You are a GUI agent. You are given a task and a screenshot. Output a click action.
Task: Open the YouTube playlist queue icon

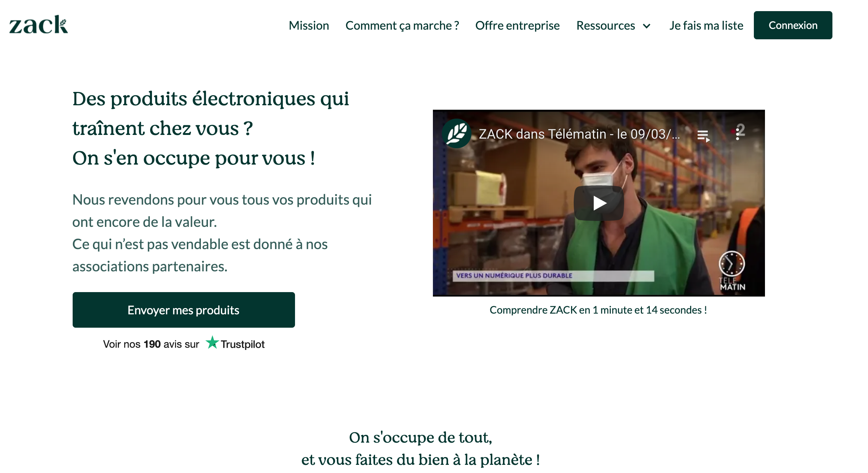(x=703, y=136)
